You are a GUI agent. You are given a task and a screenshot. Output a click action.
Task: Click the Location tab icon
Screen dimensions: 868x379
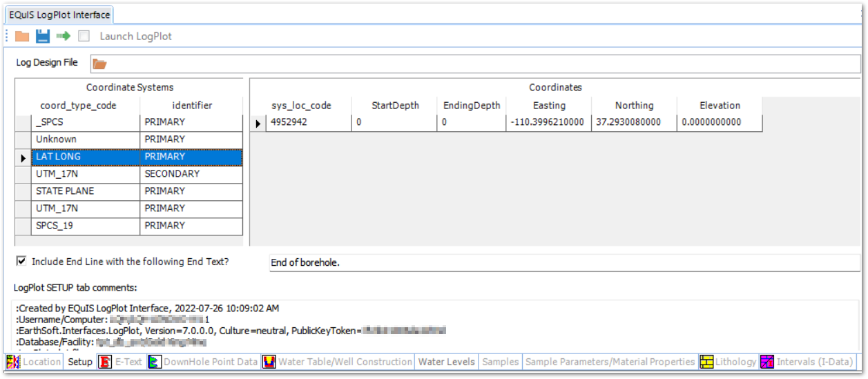[x=13, y=362]
